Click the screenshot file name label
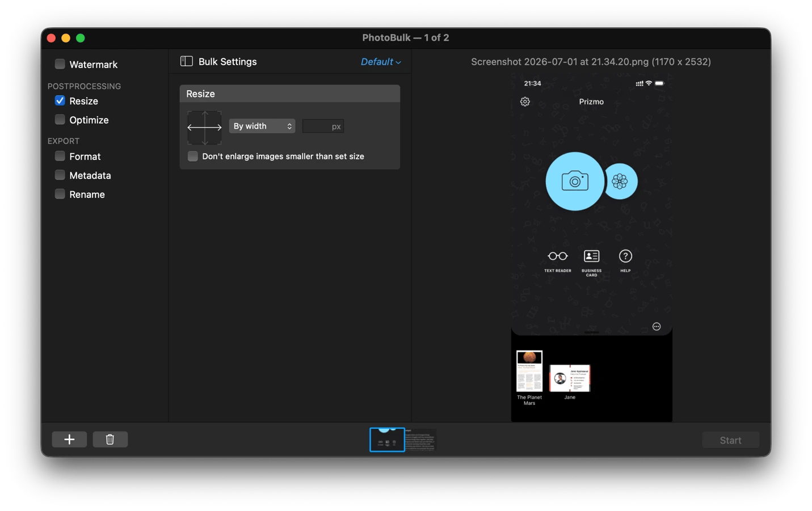This screenshot has width=812, height=511. click(591, 62)
